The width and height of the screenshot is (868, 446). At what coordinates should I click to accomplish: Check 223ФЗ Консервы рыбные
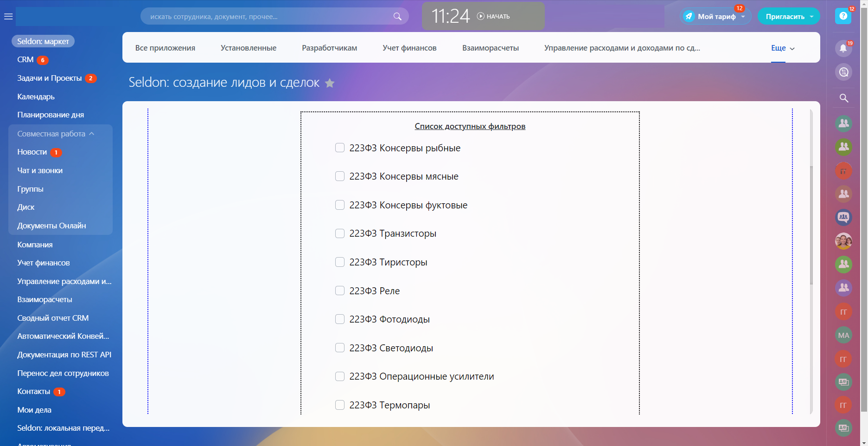[340, 148]
